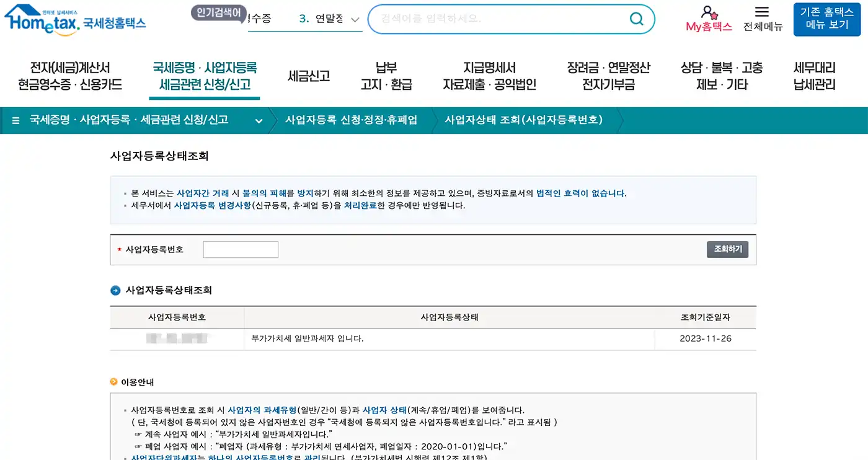868x460 pixels.
Task: Open 전자(세금)계산서 현금영수증·신용카드 menu
Action: coord(70,76)
